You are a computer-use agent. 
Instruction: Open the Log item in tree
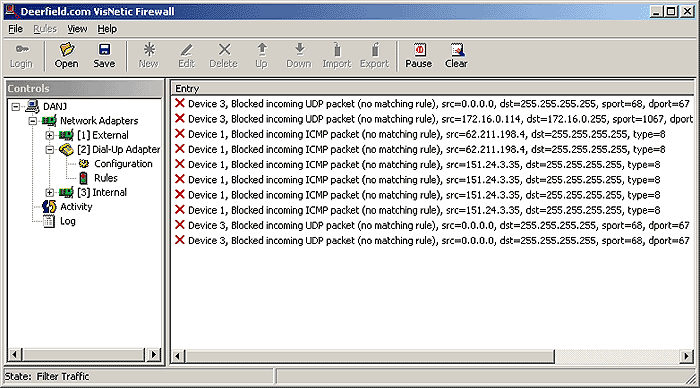(67, 221)
